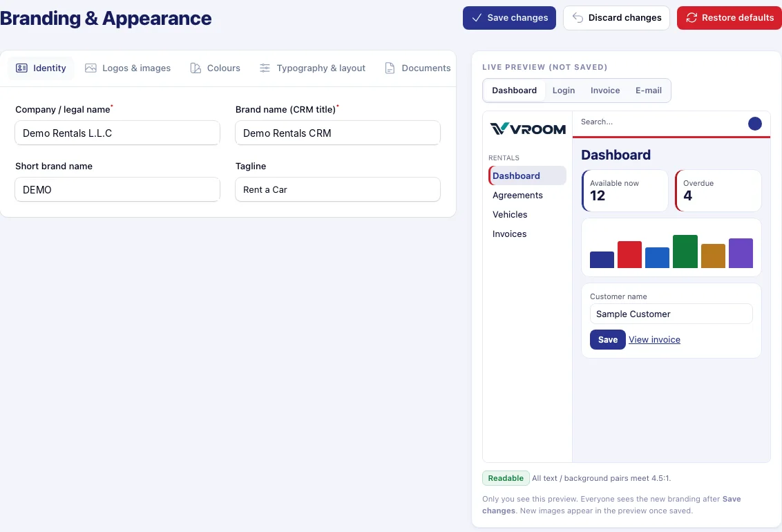Open the Identity tab
Image resolution: width=782 pixels, height=532 pixels.
coord(41,68)
